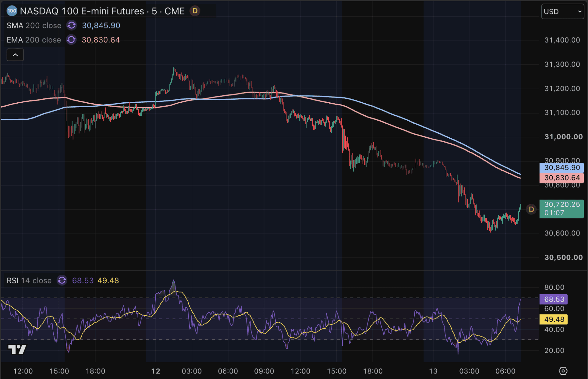The width and height of the screenshot is (588, 379).
Task: Select the RSI 14 close legend label
Action: 29,281
